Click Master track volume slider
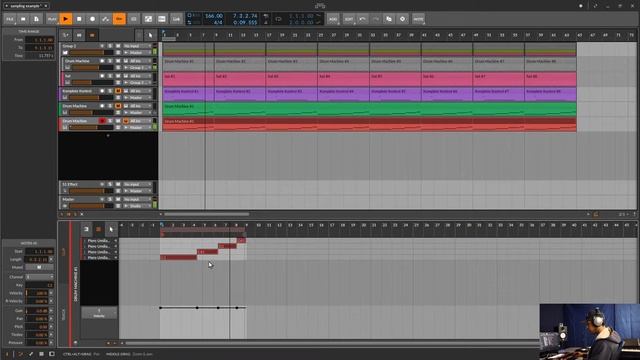Viewport: 640px width, 360px height. (91, 206)
